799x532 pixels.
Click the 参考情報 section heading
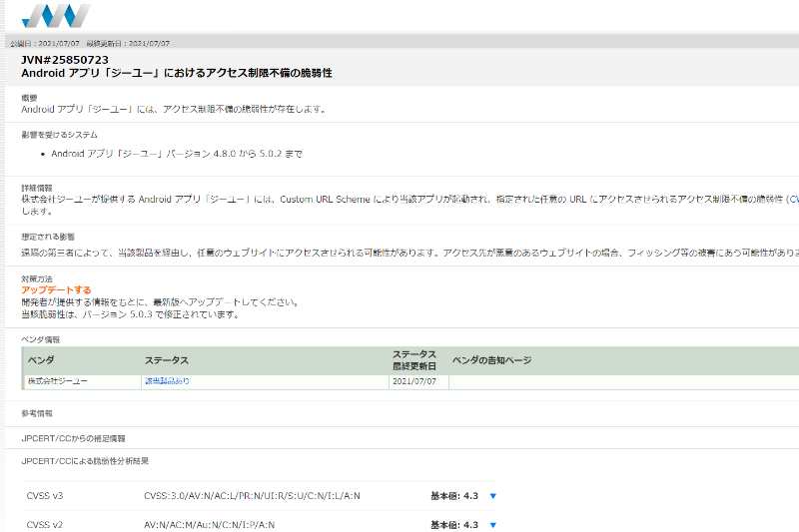click(x=37, y=414)
